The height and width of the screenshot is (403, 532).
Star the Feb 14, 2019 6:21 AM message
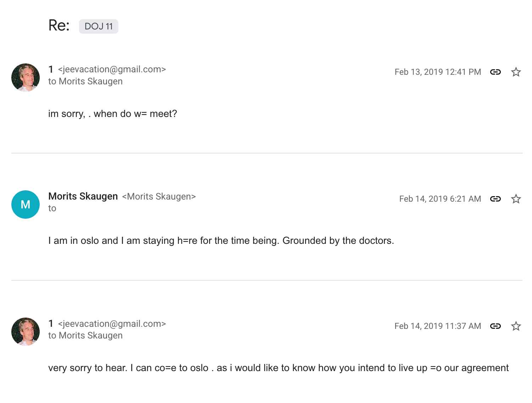tap(516, 199)
